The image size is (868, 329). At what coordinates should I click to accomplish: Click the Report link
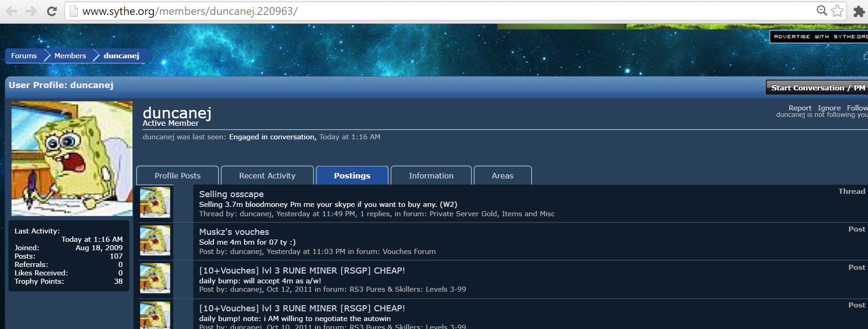800,108
